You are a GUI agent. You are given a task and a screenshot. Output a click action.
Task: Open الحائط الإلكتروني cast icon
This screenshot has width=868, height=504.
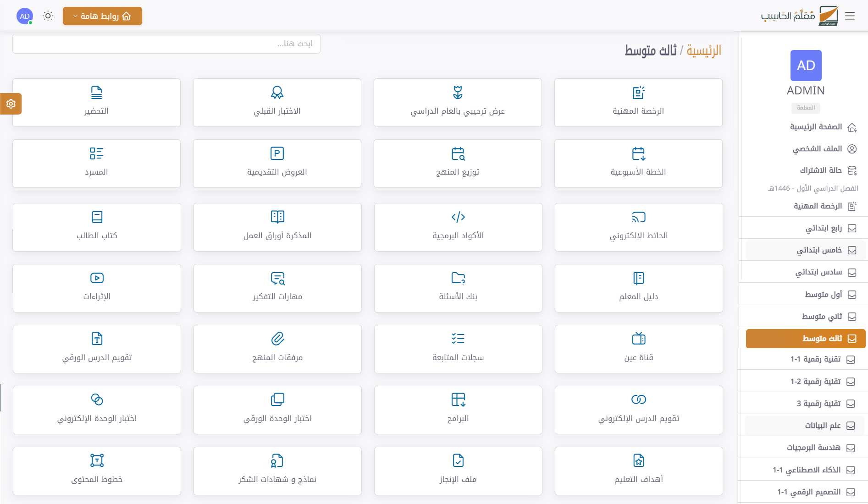point(639,217)
